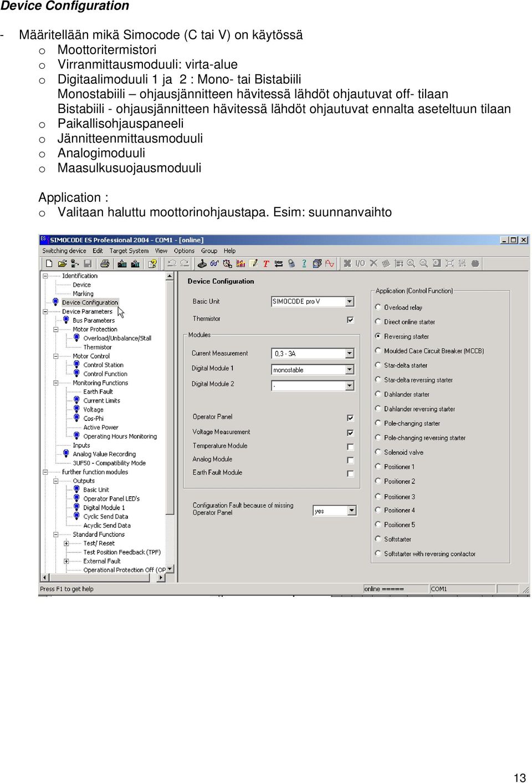Select the Operating Hours Monitoring tree item
Viewport: 532px width, 783px height.
click(x=120, y=436)
